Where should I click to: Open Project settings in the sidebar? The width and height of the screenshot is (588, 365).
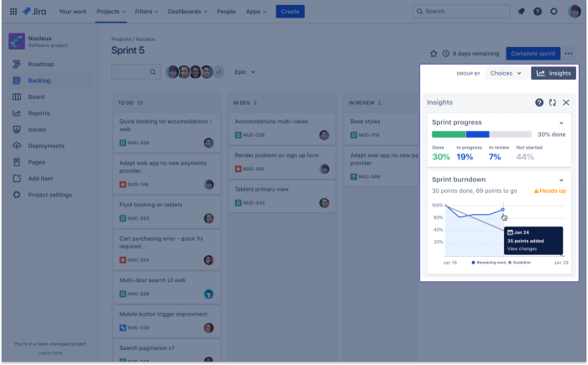coord(50,195)
